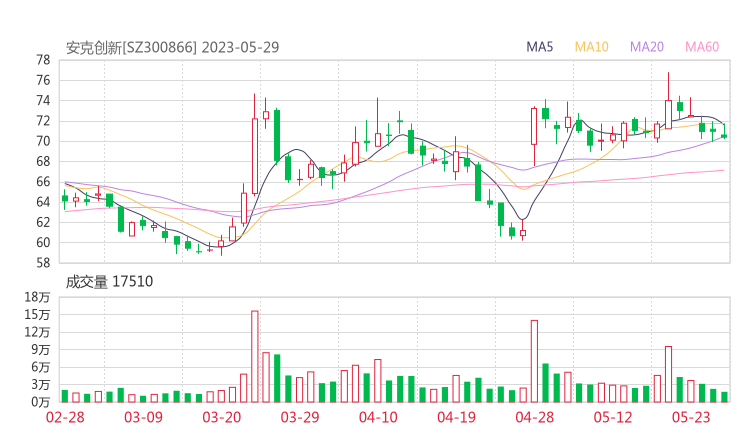This screenshot has height=440, width=740.
Task: Select the 02-28 date on the axis
Action: point(64,417)
